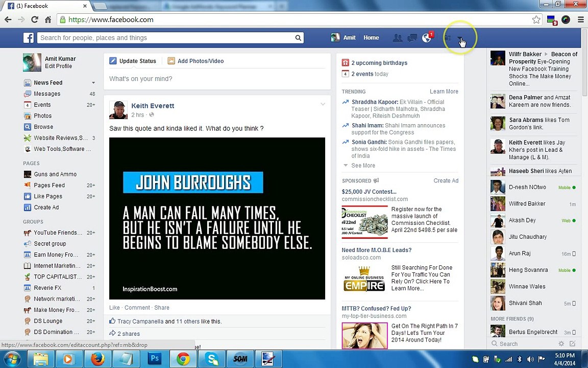View the 2 shares link
This screenshot has width=588, height=368.
coord(128,334)
